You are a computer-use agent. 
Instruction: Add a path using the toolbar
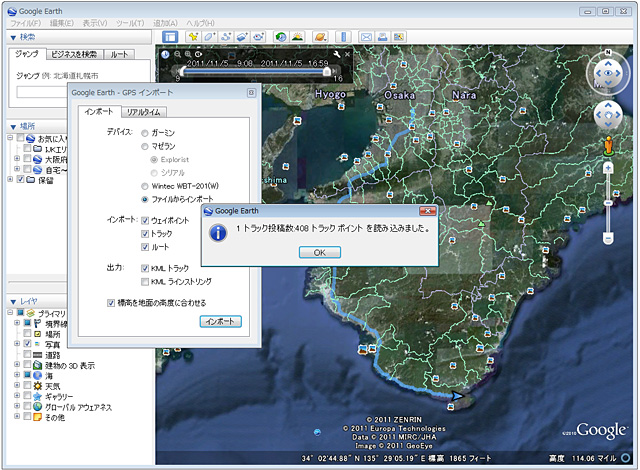point(226,37)
